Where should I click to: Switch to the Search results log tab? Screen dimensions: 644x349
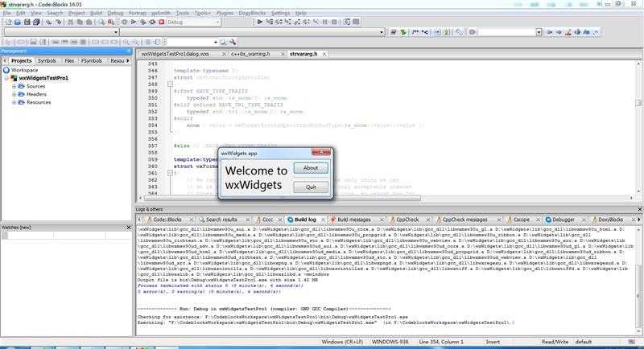(x=221, y=220)
